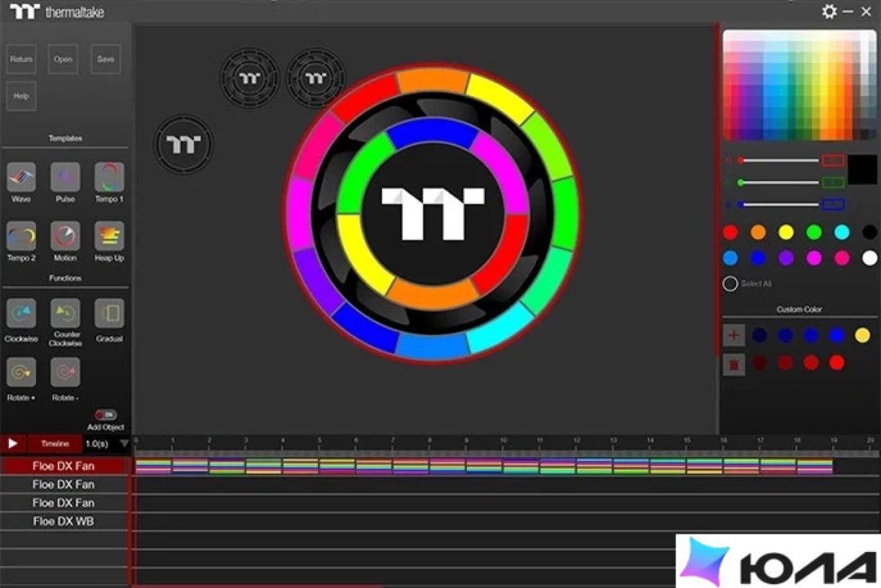This screenshot has width=881, height=588.
Task: Select the Floe DX WB row
Action: point(65,521)
